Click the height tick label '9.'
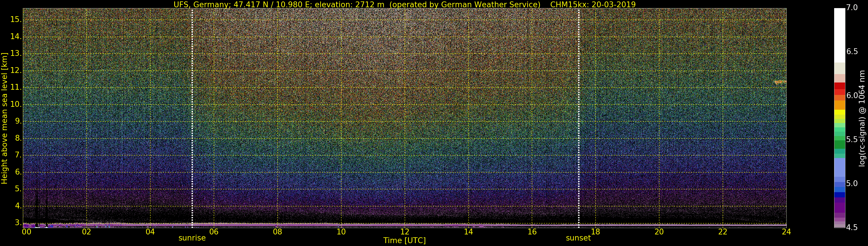868x246 pixels. coord(18,121)
